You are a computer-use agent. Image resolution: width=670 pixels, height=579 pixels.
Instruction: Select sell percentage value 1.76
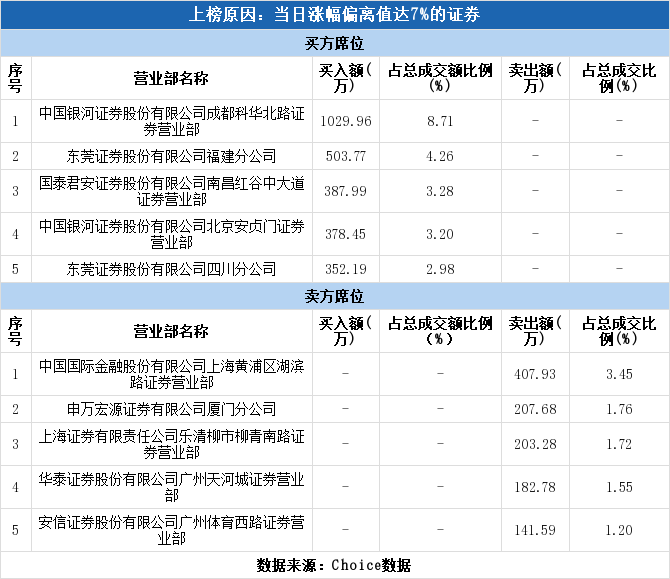point(620,409)
